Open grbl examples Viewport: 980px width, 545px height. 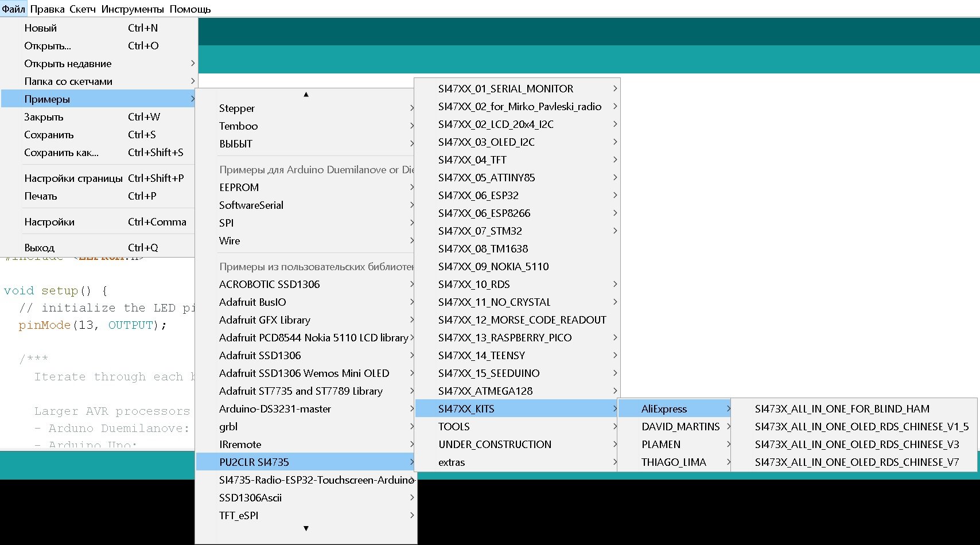(x=306, y=427)
